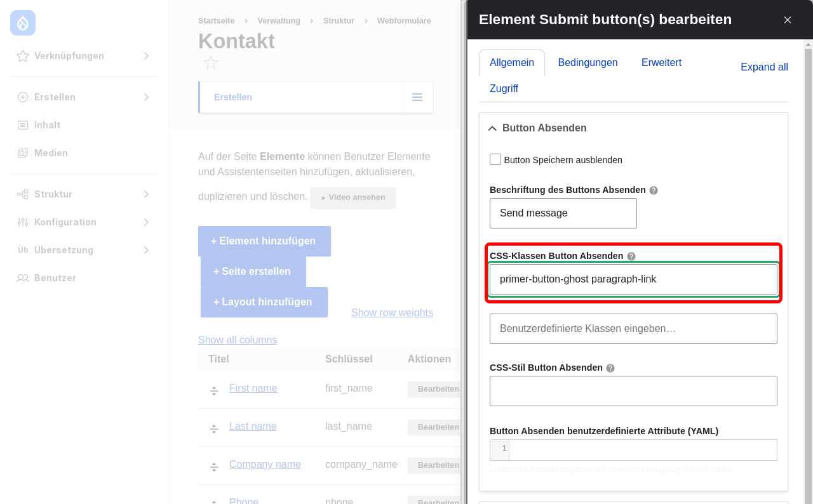Expand Erstellen submenu chevron
Screen dimensions: 813x504
pos(146,97)
